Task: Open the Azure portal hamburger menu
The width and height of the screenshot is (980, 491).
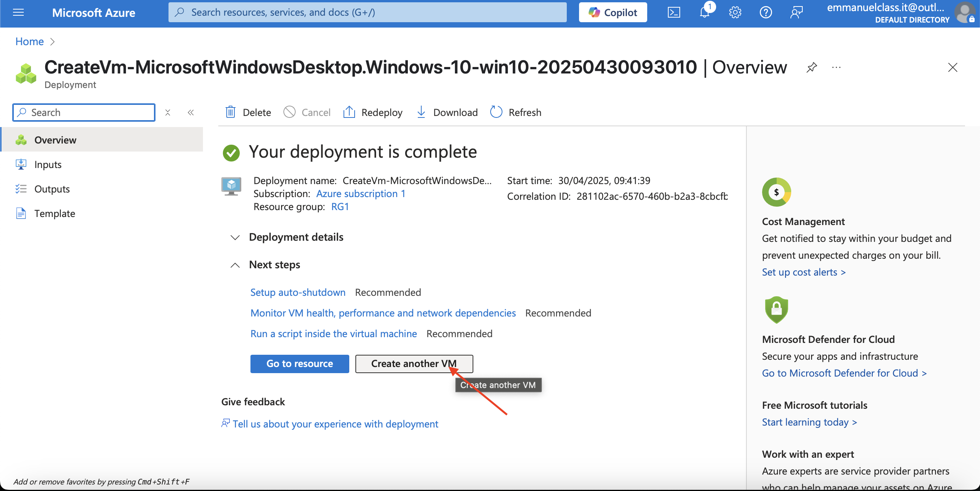Action: (x=18, y=13)
